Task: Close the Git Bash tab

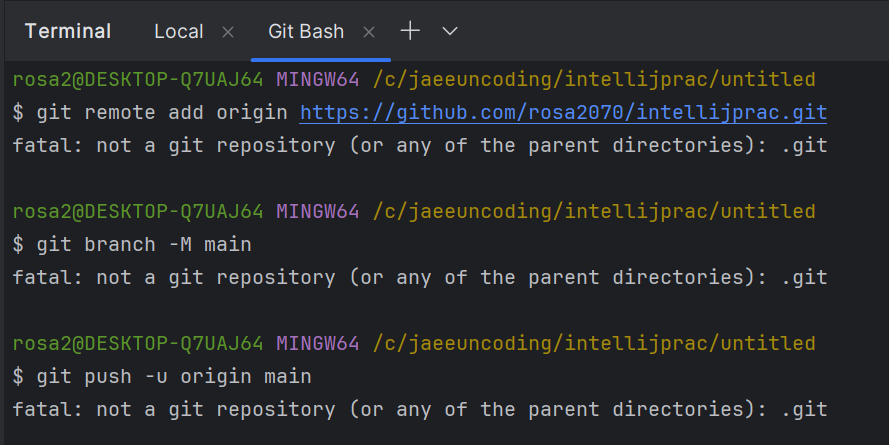Action: click(x=369, y=32)
